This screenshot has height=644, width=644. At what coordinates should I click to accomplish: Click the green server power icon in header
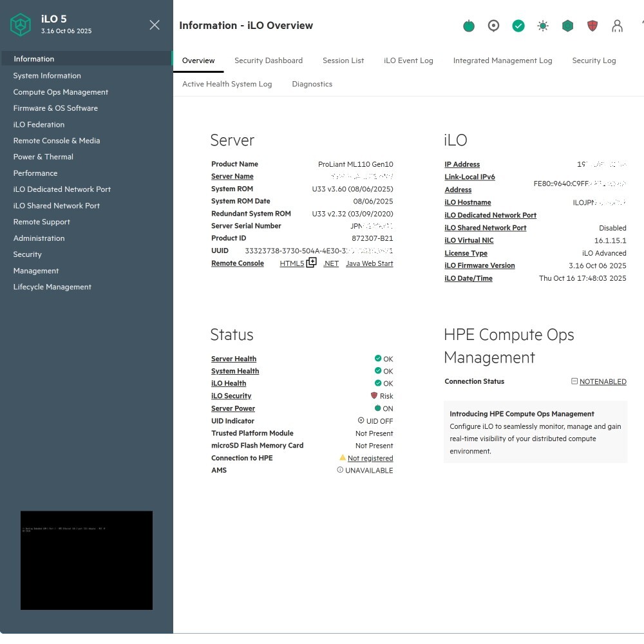[469, 26]
